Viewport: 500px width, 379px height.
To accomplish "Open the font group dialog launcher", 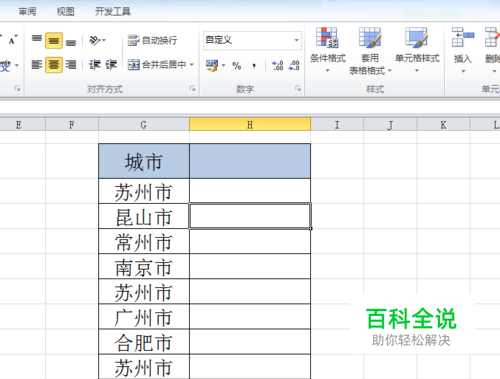I will click(x=17, y=88).
